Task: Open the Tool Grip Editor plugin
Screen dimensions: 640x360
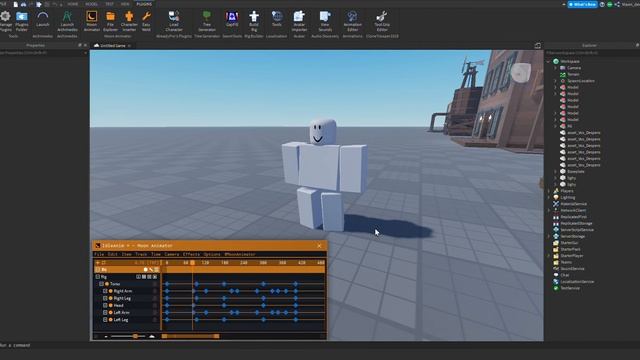Action: 382,21
